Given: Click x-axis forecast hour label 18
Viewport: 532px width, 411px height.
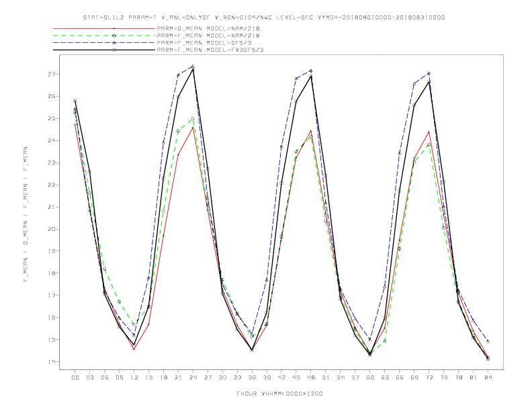Looking at the screenshot, I should pyautogui.click(x=163, y=377).
